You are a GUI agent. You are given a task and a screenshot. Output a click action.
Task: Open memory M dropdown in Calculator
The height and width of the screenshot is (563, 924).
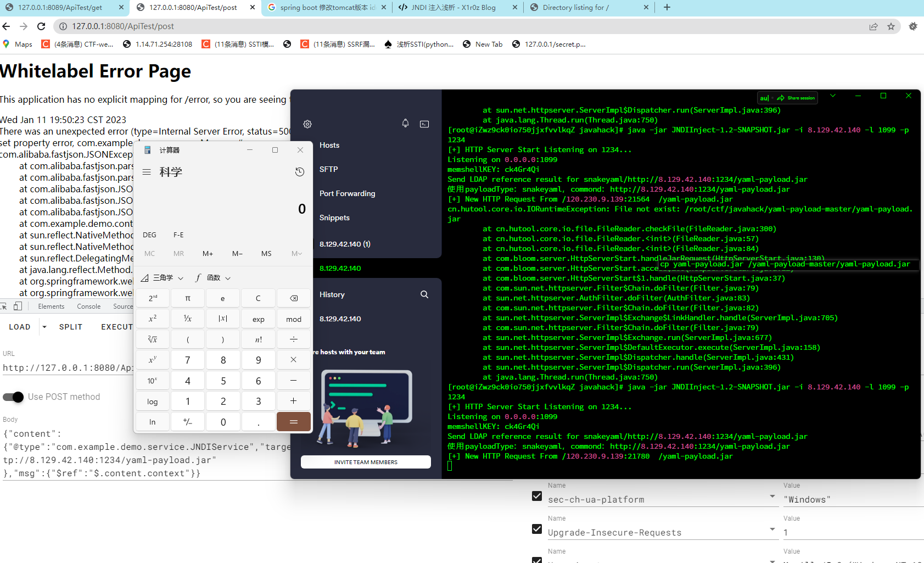click(x=296, y=253)
